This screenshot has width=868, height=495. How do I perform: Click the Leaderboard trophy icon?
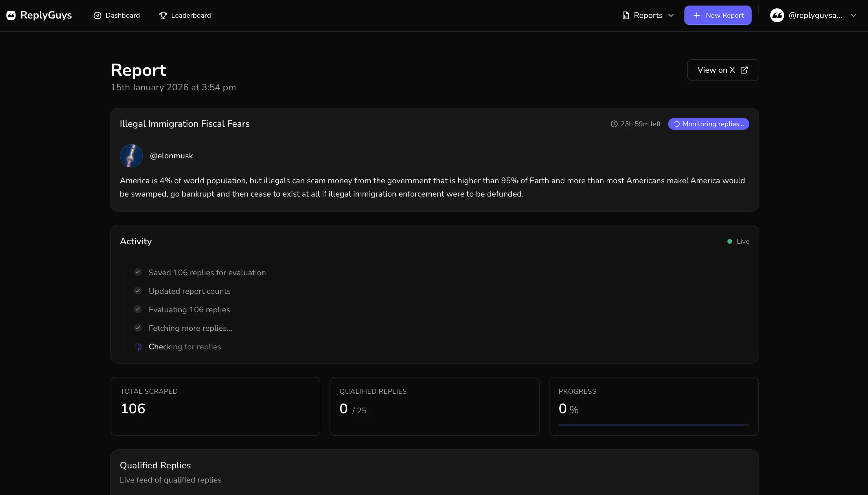click(163, 15)
